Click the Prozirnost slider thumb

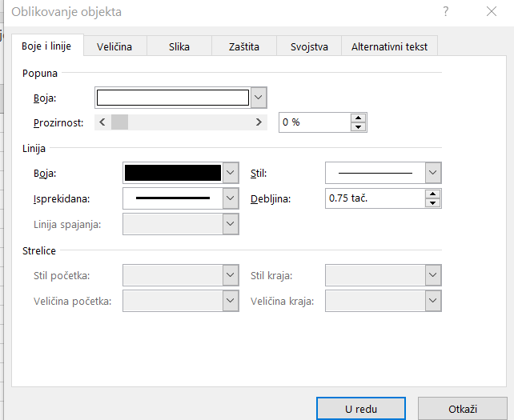coord(119,122)
